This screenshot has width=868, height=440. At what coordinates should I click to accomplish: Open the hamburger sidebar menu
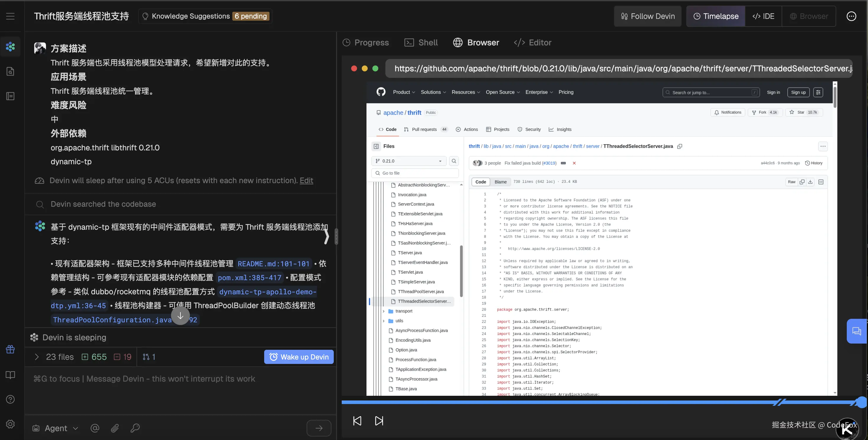tap(10, 16)
